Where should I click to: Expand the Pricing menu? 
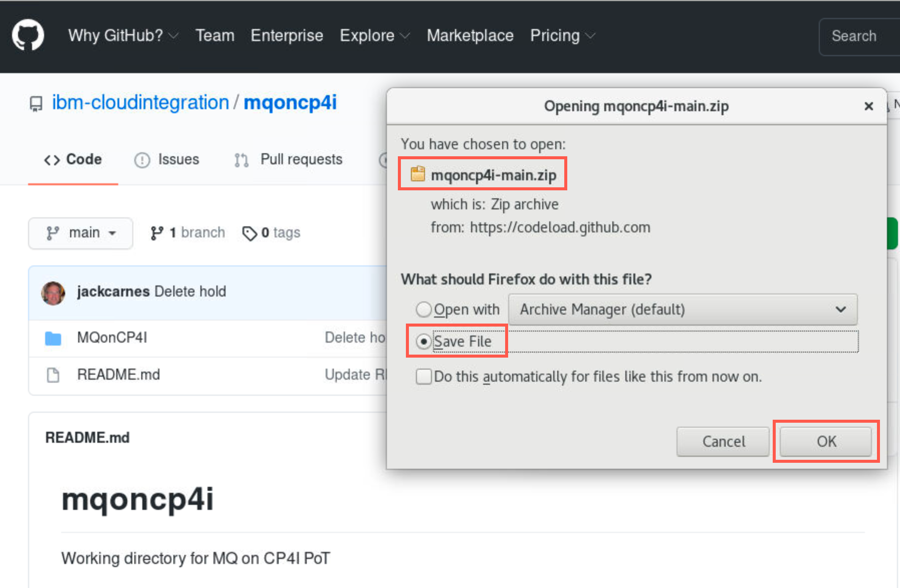pyautogui.click(x=563, y=36)
